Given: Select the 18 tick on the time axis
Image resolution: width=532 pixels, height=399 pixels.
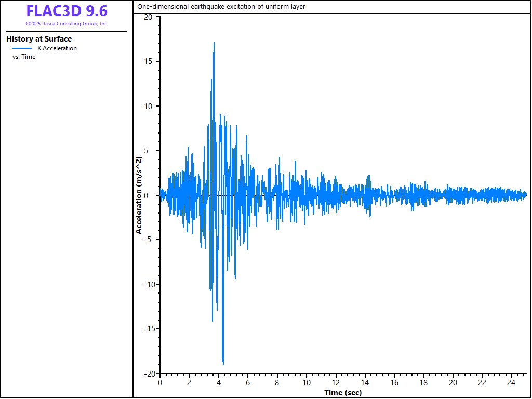Looking at the screenshot, I should [x=424, y=383].
